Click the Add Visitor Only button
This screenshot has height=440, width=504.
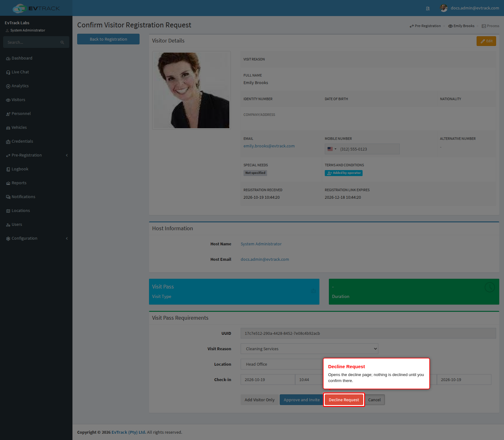tap(260, 400)
